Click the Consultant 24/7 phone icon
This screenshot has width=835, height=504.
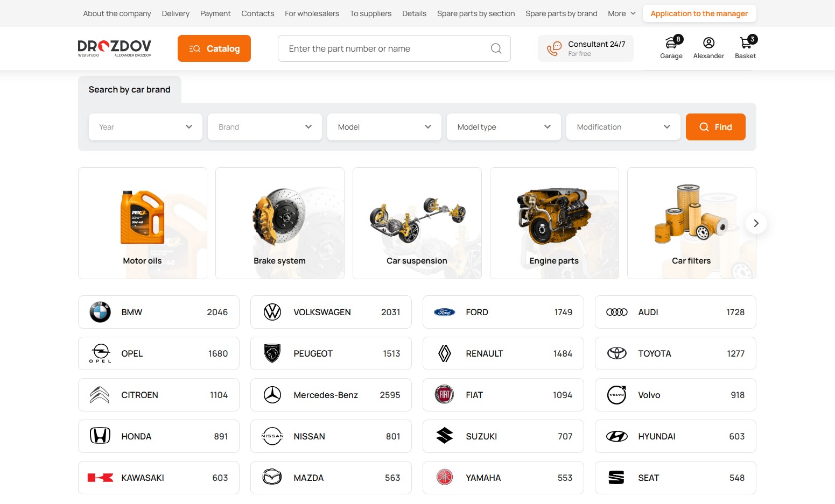[x=554, y=49]
